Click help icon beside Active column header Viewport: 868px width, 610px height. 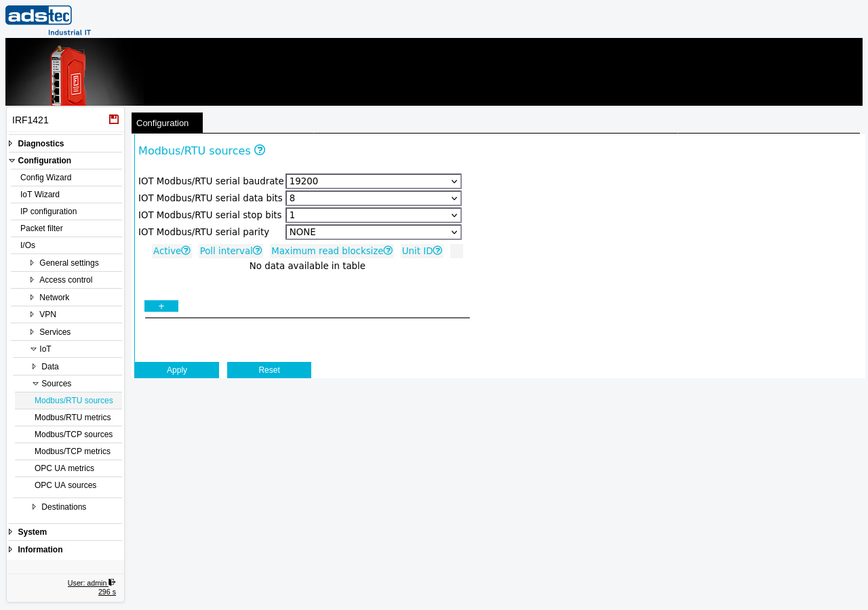coord(186,251)
